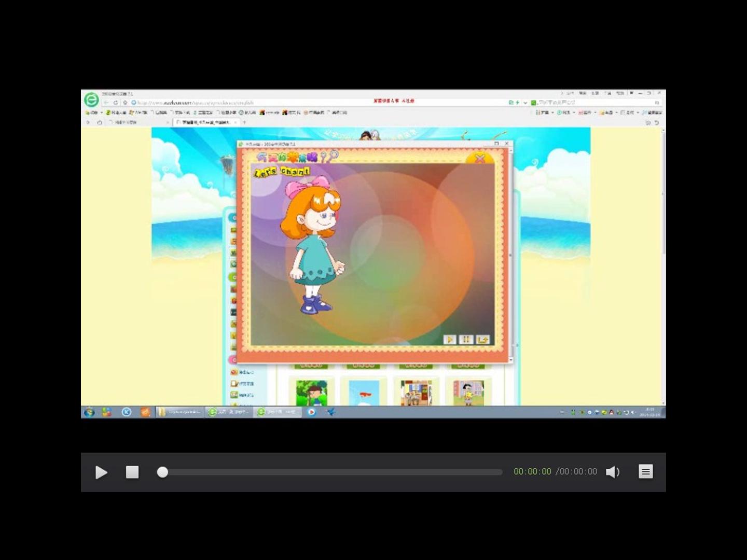
Task: Click the browser reload icon beside the address bar
Action: pos(115,103)
